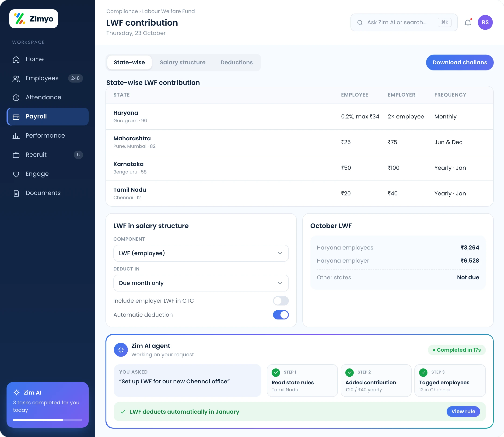Click the Compliance breadcrumb link
The image size is (504, 437).
122,11
